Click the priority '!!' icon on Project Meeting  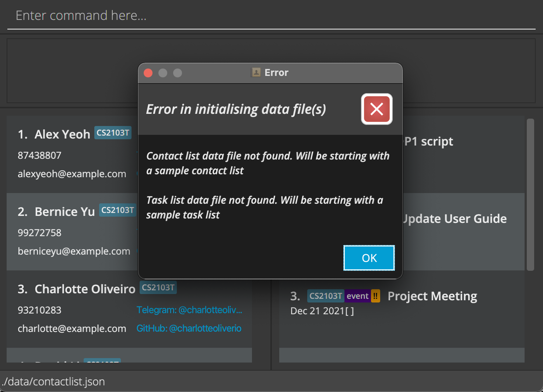click(x=375, y=296)
